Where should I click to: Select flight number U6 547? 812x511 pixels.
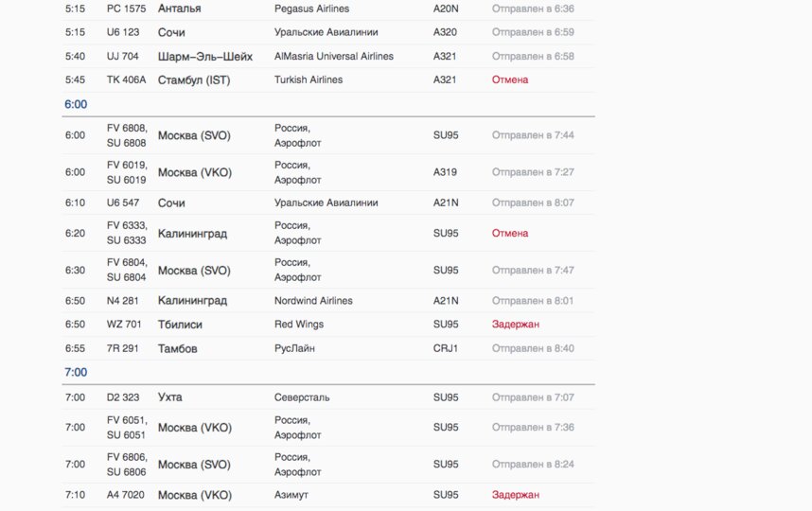123,203
